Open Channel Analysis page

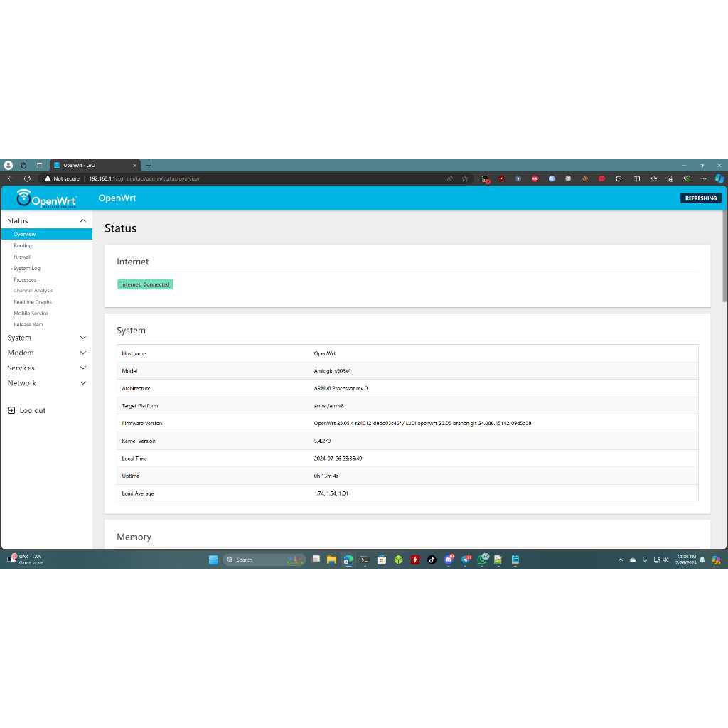click(33, 291)
